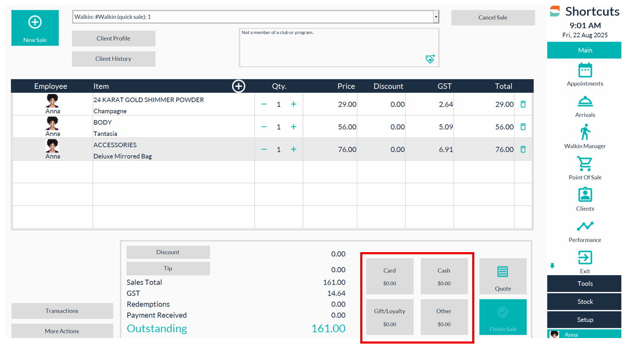
Task: Select Cash payment method
Action: point(444,276)
